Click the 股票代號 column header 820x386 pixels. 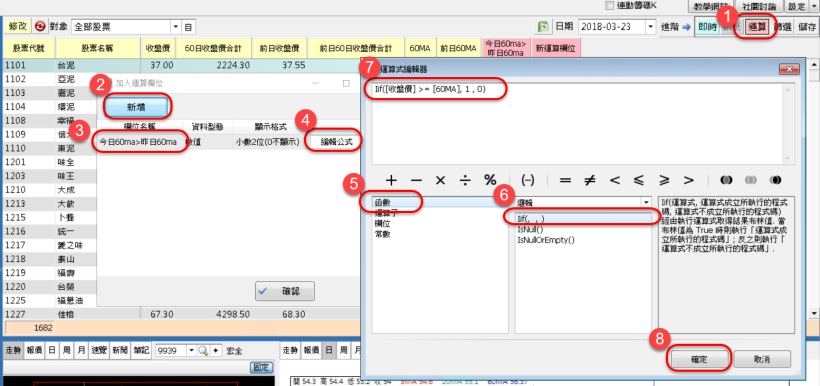pyautogui.click(x=29, y=49)
